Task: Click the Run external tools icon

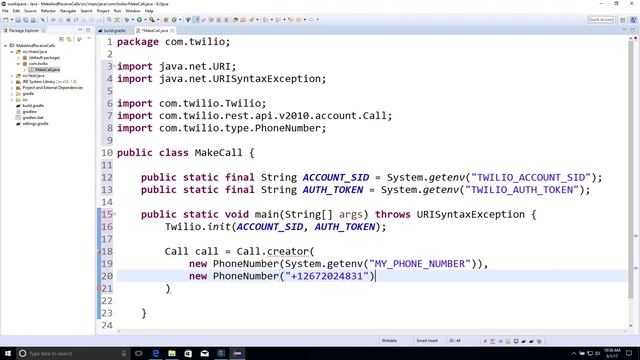Action: click(152, 20)
